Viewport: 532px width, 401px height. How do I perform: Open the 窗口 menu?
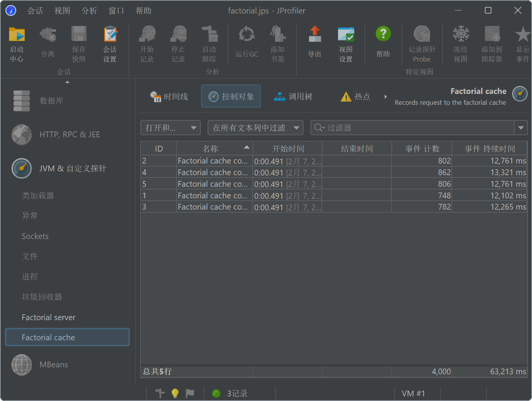pyautogui.click(x=116, y=11)
